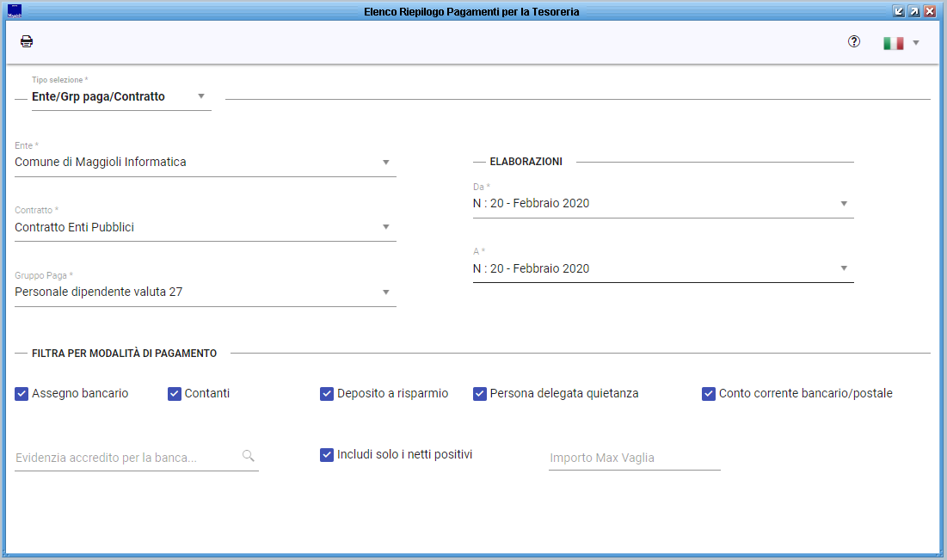The height and width of the screenshot is (560, 947).
Task: Toggle Persona delegata quietanza checkbox
Action: coord(480,394)
